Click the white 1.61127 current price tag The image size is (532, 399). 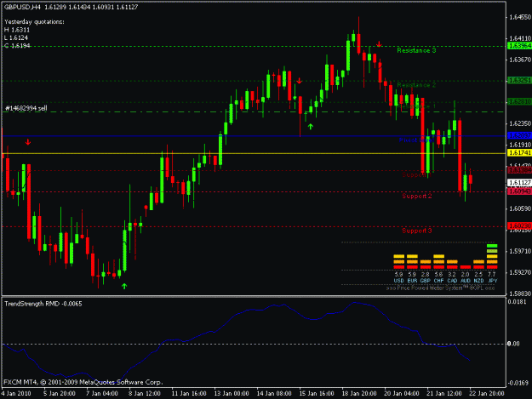[x=519, y=183]
